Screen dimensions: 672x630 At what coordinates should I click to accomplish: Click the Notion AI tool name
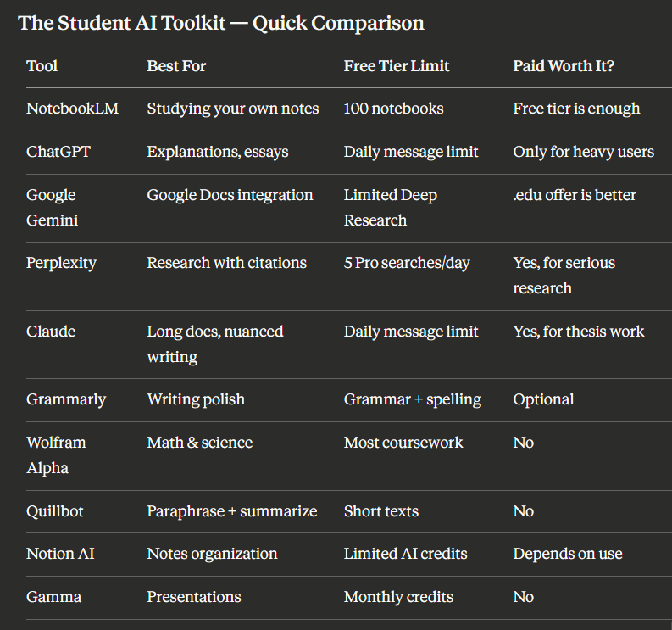click(x=60, y=554)
